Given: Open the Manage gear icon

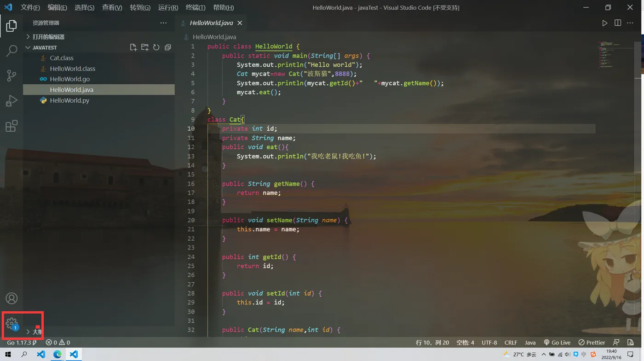Looking at the screenshot, I should (11, 323).
